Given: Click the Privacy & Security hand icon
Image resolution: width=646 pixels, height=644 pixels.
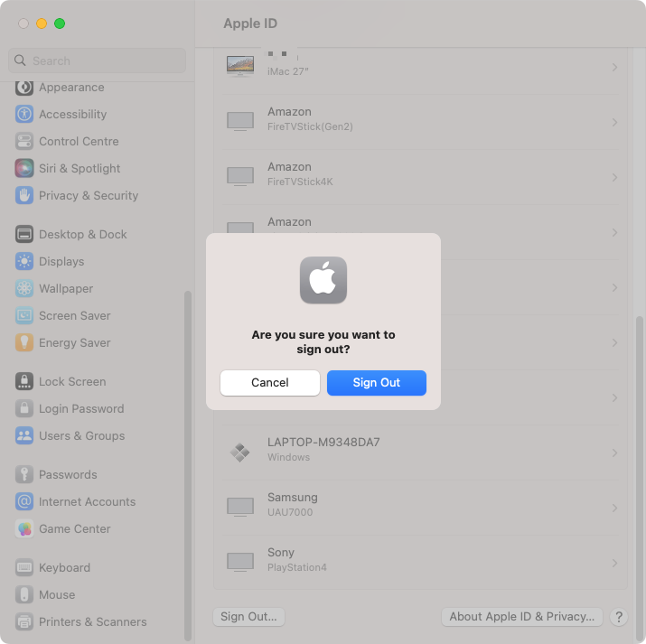Looking at the screenshot, I should point(24,196).
